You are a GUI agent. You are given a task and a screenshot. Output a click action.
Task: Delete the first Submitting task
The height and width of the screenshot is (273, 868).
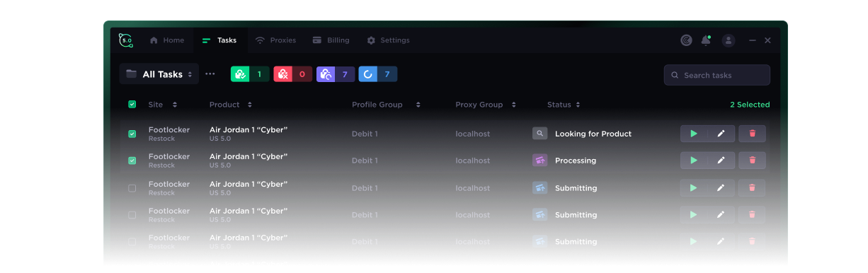(752, 188)
